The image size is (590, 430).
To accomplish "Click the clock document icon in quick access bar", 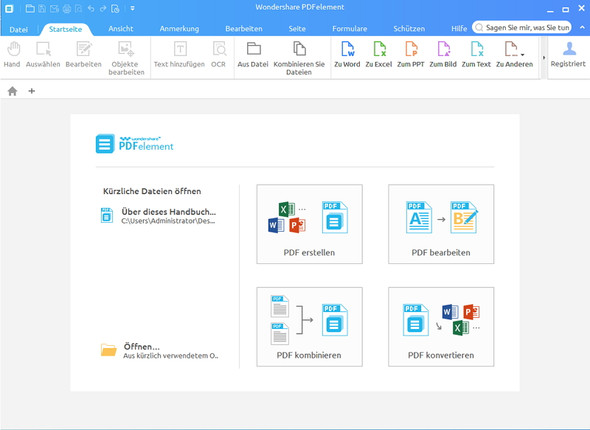I will click(115, 9).
